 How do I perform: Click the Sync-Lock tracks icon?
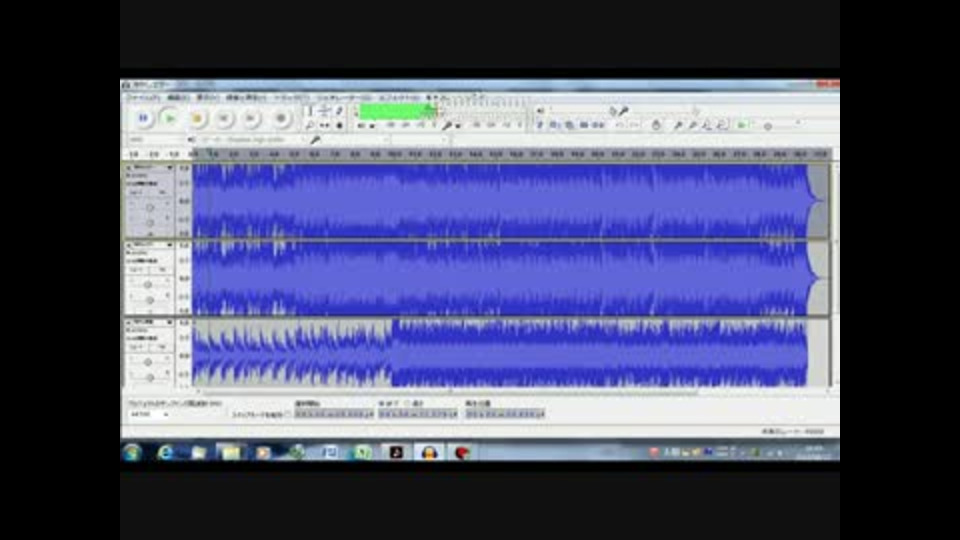656,125
